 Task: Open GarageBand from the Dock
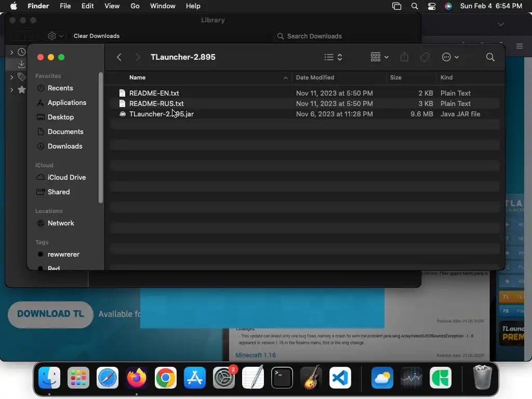point(311,378)
